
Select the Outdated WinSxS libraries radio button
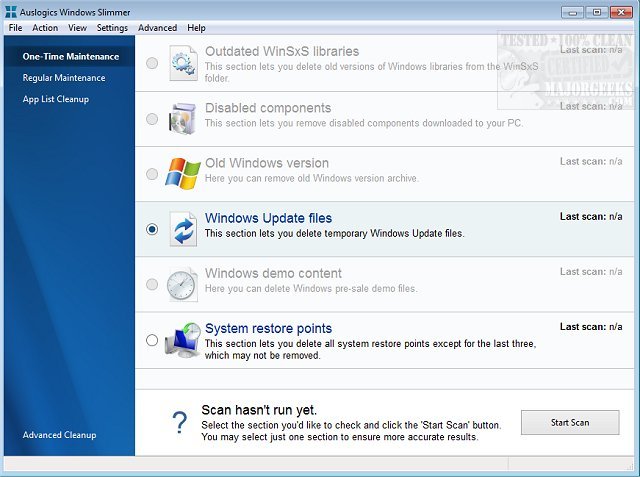point(152,63)
